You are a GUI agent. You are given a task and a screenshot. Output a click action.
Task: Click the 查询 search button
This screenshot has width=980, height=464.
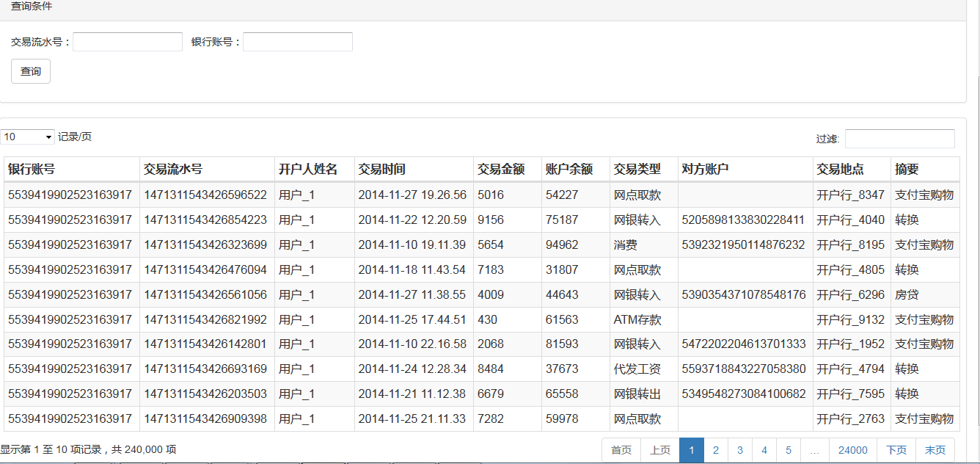coord(30,71)
